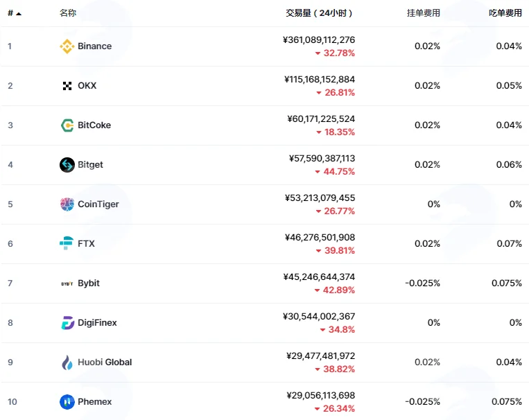Image resolution: width=529 pixels, height=420 pixels.
Task: Click the Bybit name link
Action: coord(89,283)
